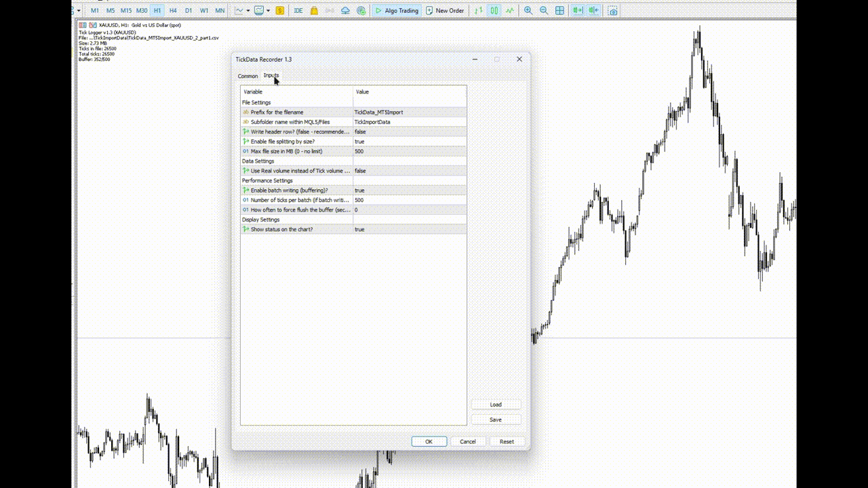Click the Market shopping bag icon
The image size is (868, 488).
(314, 11)
